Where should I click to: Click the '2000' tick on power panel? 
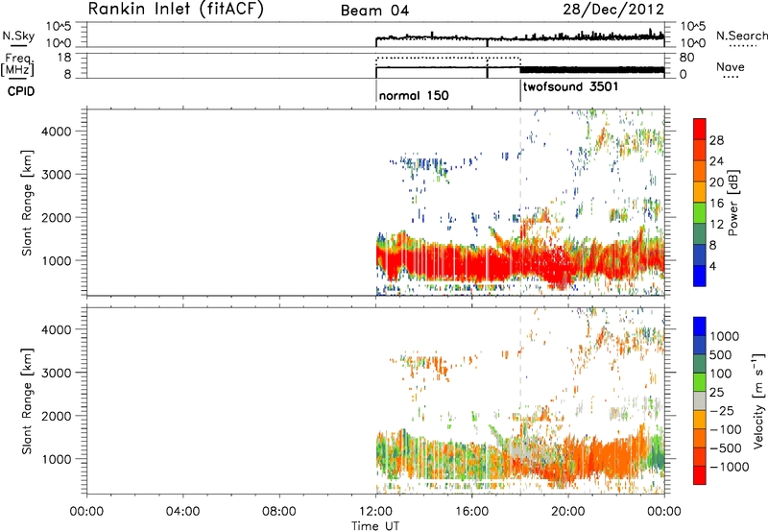point(57,217)
